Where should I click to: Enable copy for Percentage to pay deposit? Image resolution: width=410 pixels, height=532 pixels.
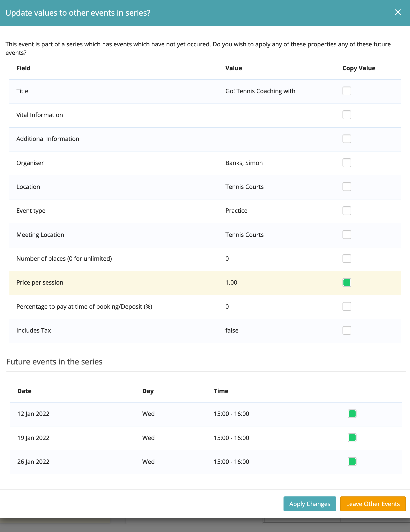pos(346,306)
